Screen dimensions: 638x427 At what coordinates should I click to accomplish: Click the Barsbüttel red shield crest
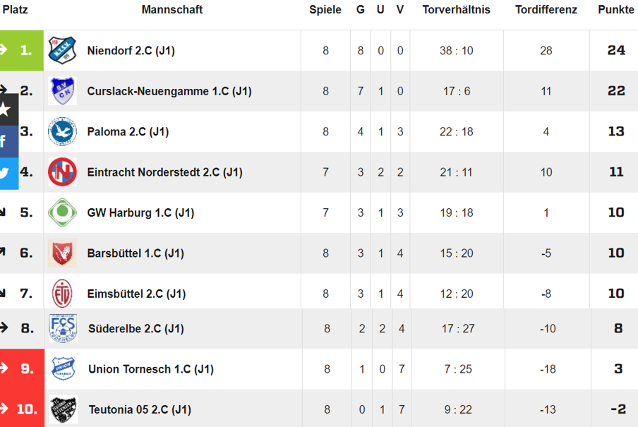pyautogui.click(x=62, y=253)
